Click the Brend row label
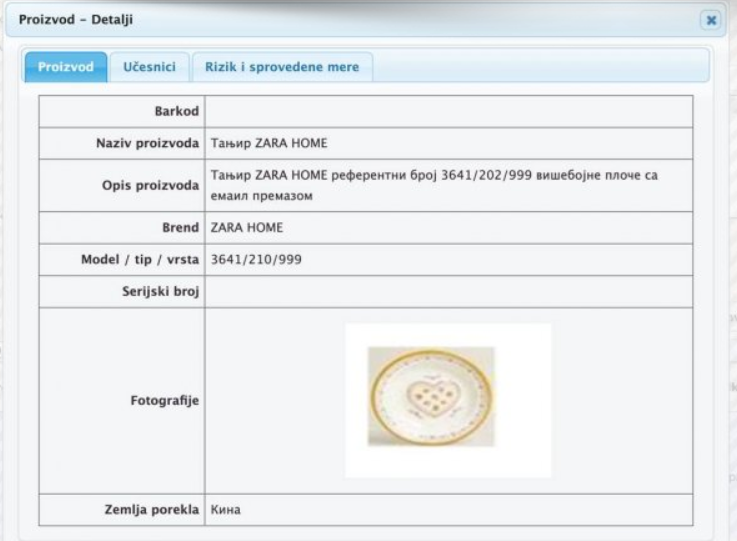737x541 pixels. pos(181,228)
